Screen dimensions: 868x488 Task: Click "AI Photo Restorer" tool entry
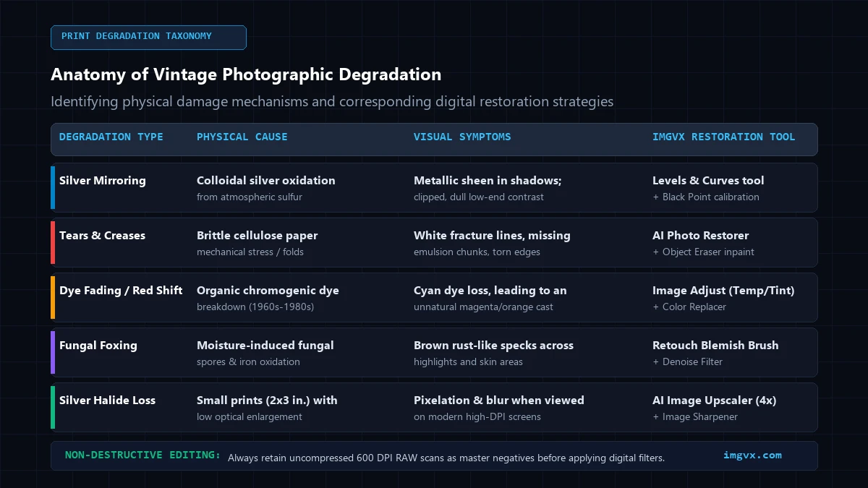(x=701, y=236)
